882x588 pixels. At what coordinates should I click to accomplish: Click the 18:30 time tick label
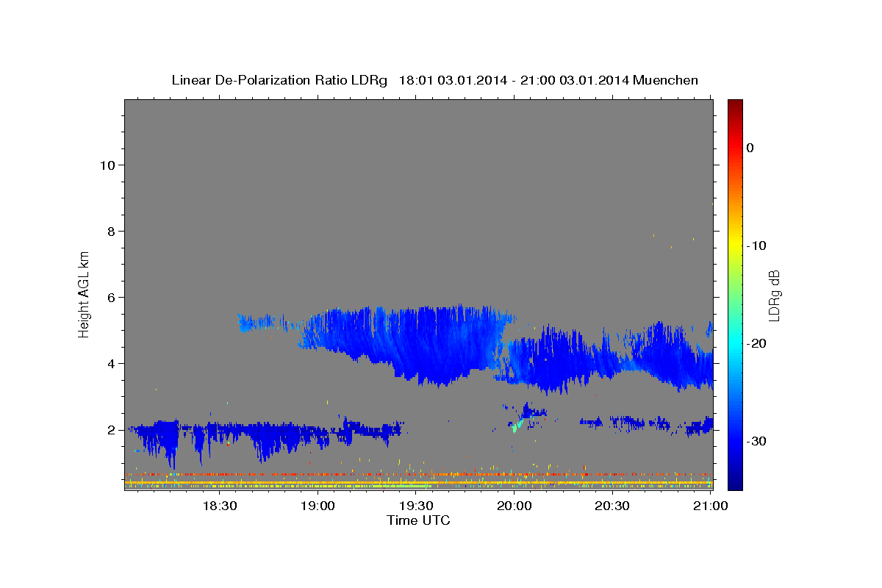click(x=219, y=506)
